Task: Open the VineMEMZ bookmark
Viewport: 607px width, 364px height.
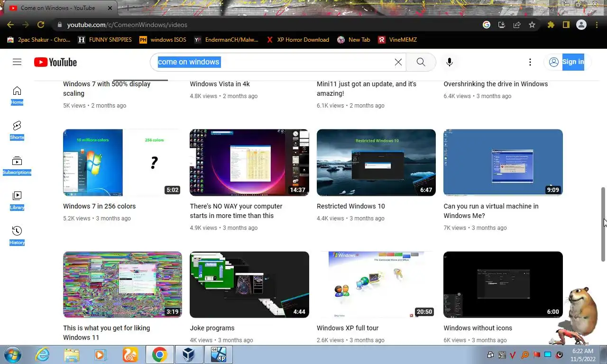Action: click(x=397, y=40)
